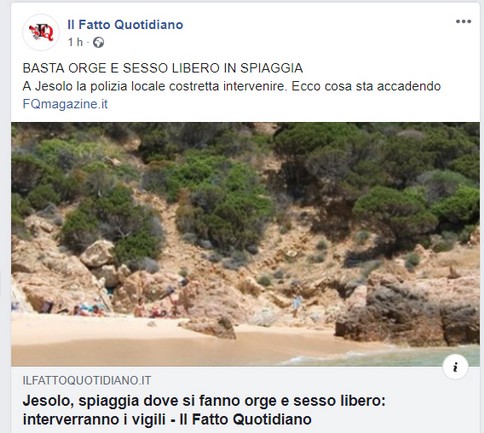484x433 pixels.
Task: Click the ILFATTOQUOTIDIANO.IT source domain
Action: 87,380
